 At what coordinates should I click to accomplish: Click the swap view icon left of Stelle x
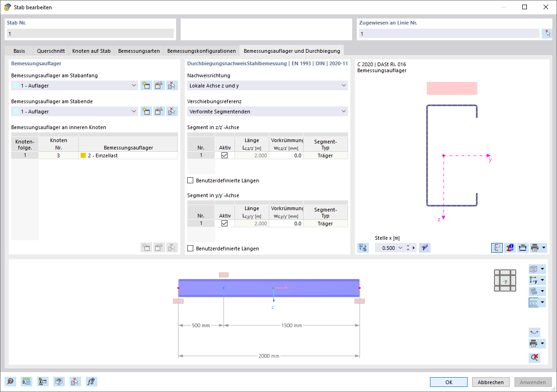pyautogui.click(x=363, y=248)
